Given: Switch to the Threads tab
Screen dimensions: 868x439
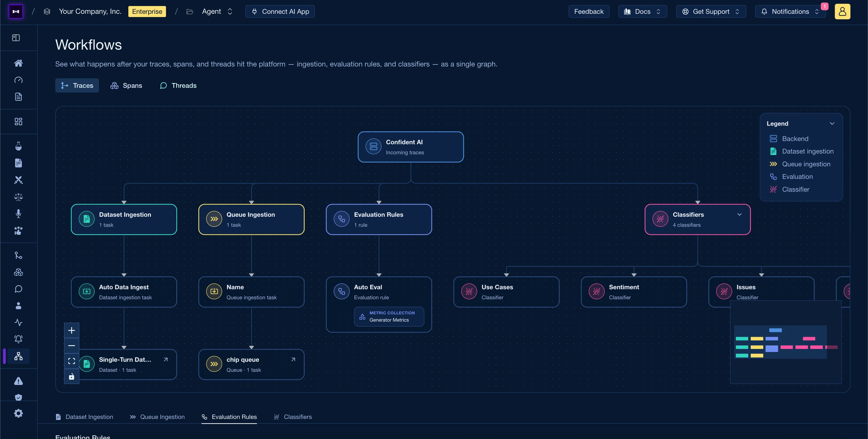Looking at the screenshot, I should click(178, 86).
